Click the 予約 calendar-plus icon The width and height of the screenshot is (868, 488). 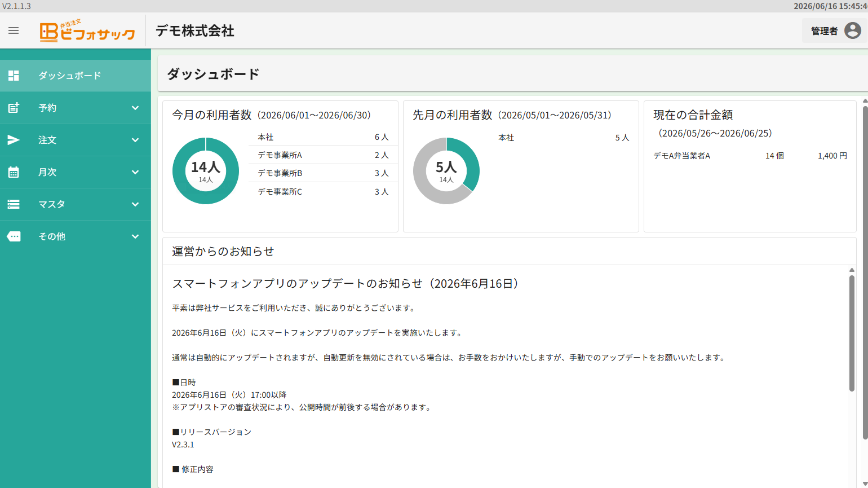pos(14,108)
